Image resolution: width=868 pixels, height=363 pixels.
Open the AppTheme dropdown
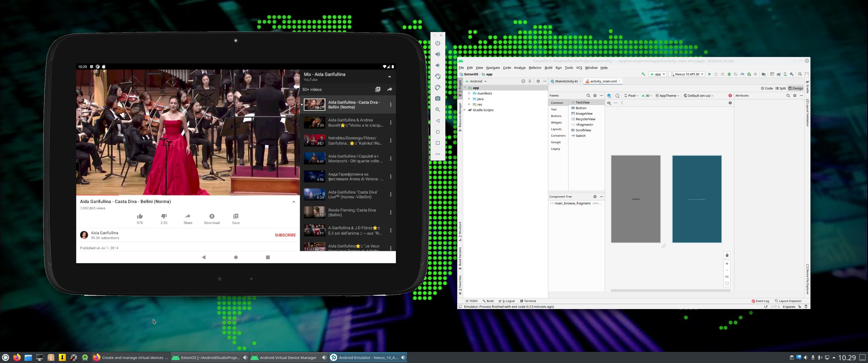667,96
